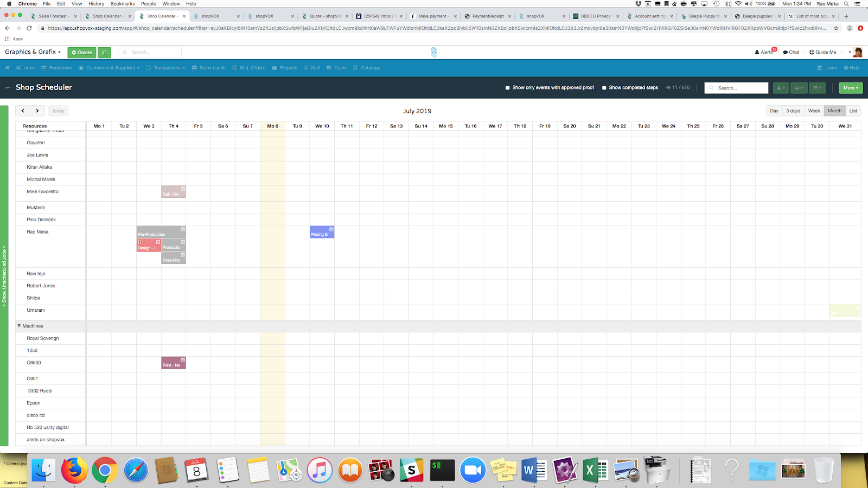Screen dimensions: 868x488
Task: Open the Projects menu item
Action: click(285, 68)
